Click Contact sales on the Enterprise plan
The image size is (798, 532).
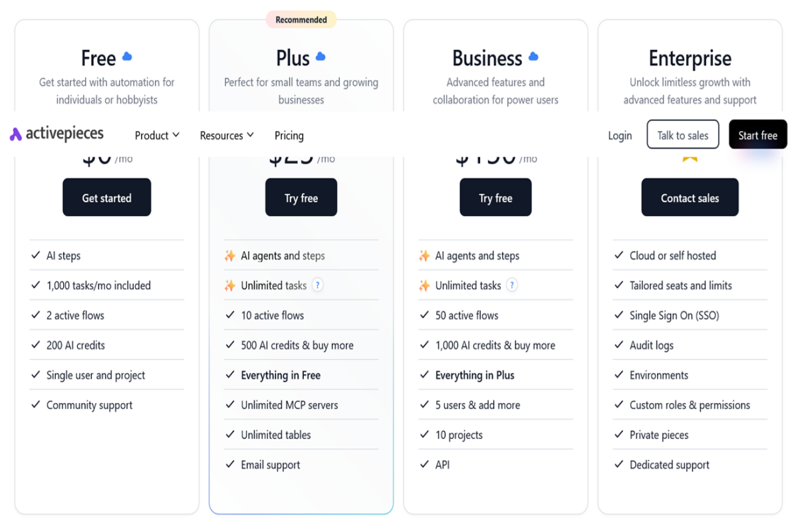coord(690,197)
